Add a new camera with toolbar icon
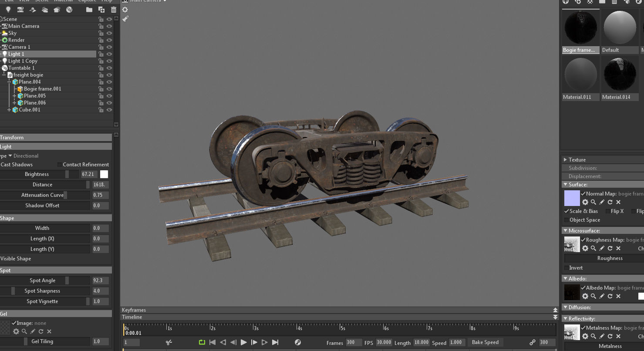The height and width of the screenshot is (351, 644). (20, 10)
